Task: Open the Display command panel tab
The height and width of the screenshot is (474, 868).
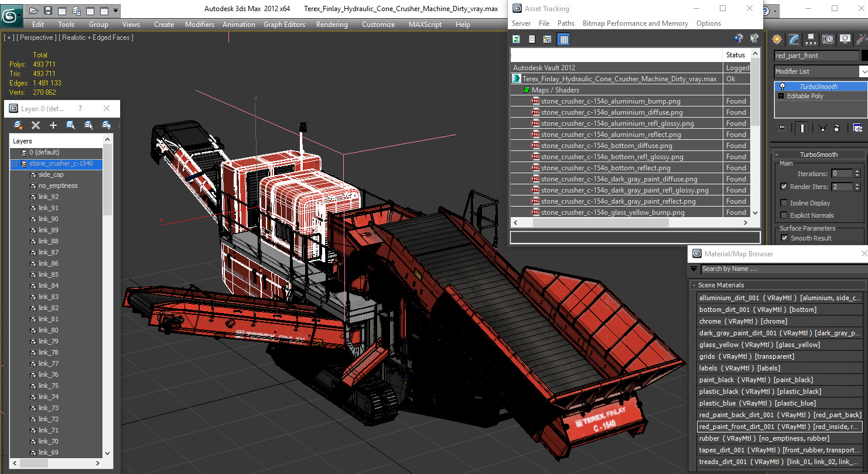Action: tap(845, 39)
